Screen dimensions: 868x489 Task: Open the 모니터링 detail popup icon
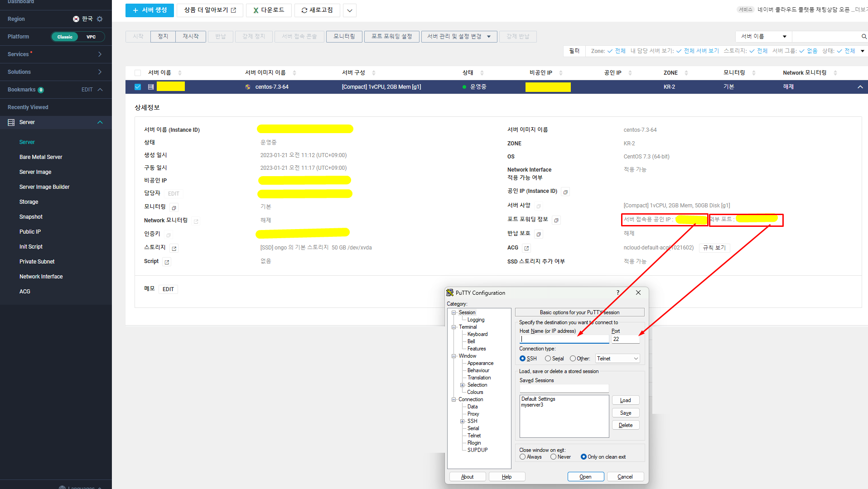click(x=174, y=208)
